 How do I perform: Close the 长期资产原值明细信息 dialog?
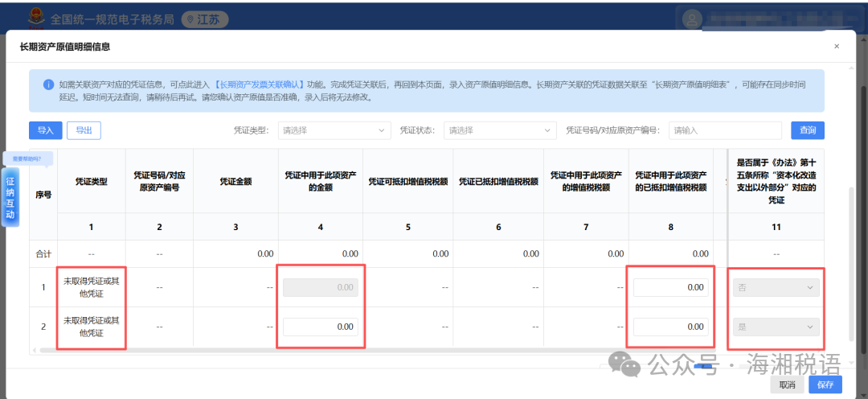[x=837, y=47]
